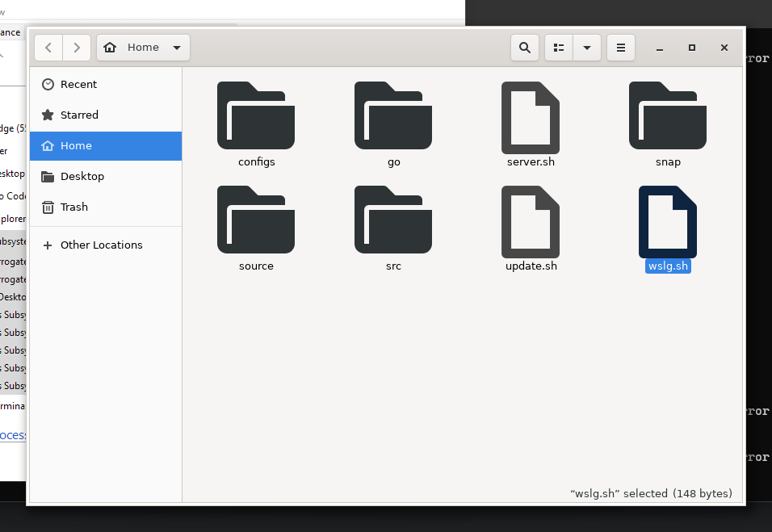Viewport: 772px width, 532px height.
Task: Minimize the Files window
Action: click(x=660, y=48)
